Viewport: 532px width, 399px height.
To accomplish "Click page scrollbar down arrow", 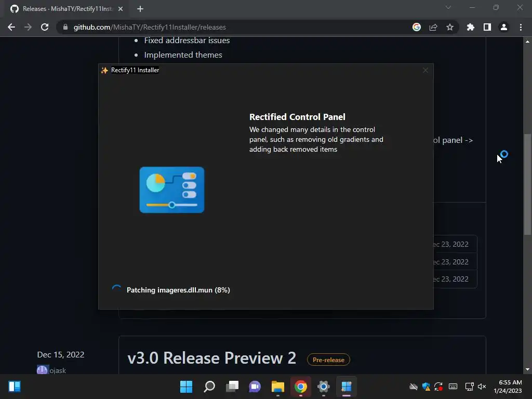I will coord(527,369).
